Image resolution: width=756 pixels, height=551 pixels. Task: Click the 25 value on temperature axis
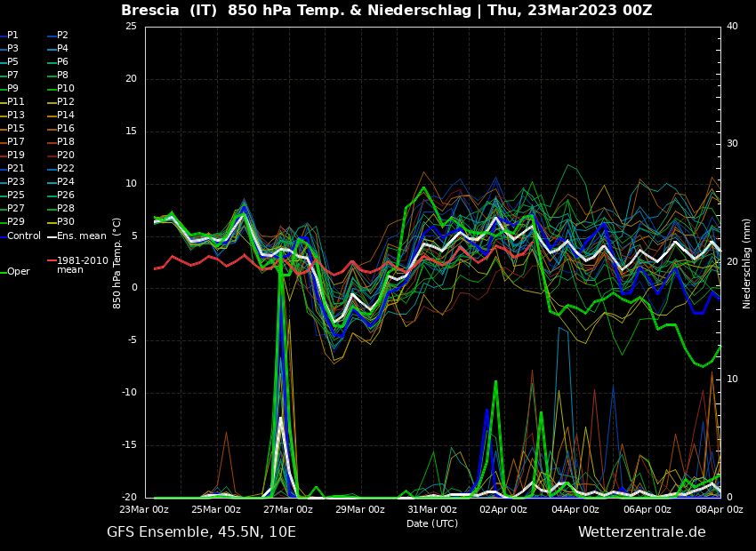point(131,27)
